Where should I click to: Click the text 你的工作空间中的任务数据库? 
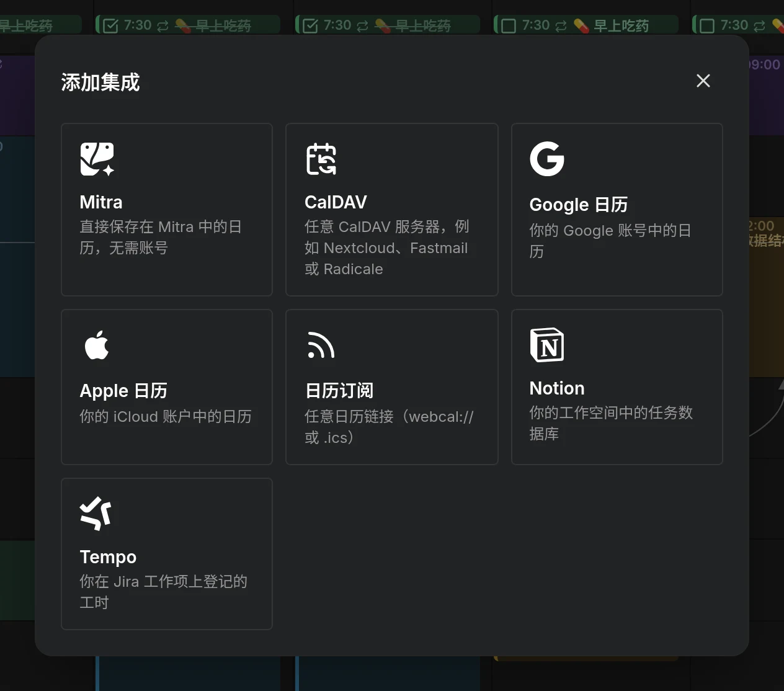point(611,424)
